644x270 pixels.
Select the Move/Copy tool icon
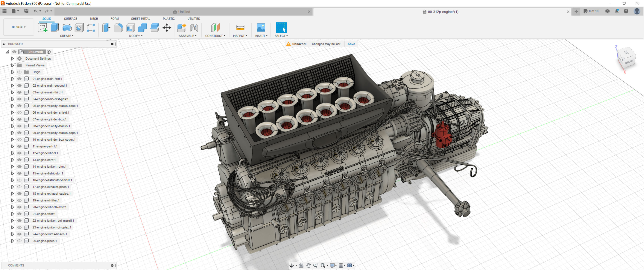click(167, 28)
